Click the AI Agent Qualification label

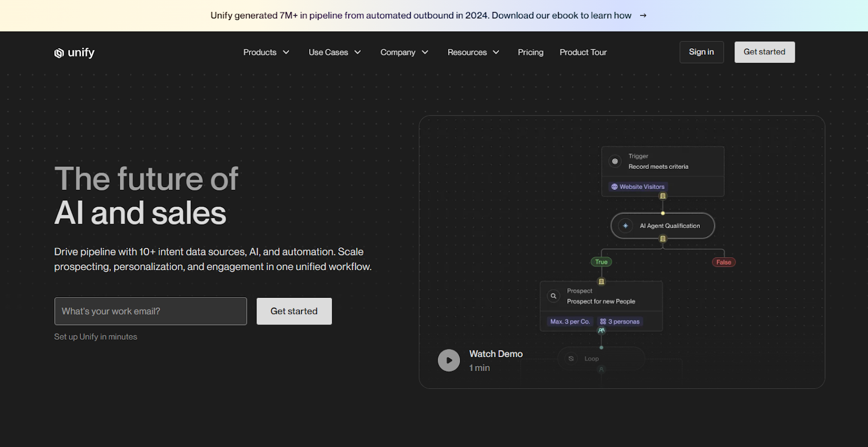[x=670, y=226]
